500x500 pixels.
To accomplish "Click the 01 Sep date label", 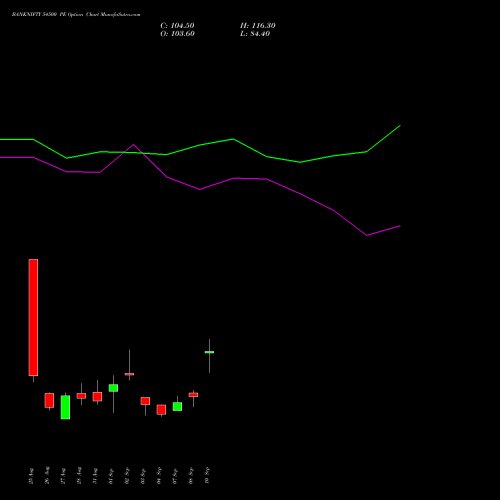I will pos(111,476).
